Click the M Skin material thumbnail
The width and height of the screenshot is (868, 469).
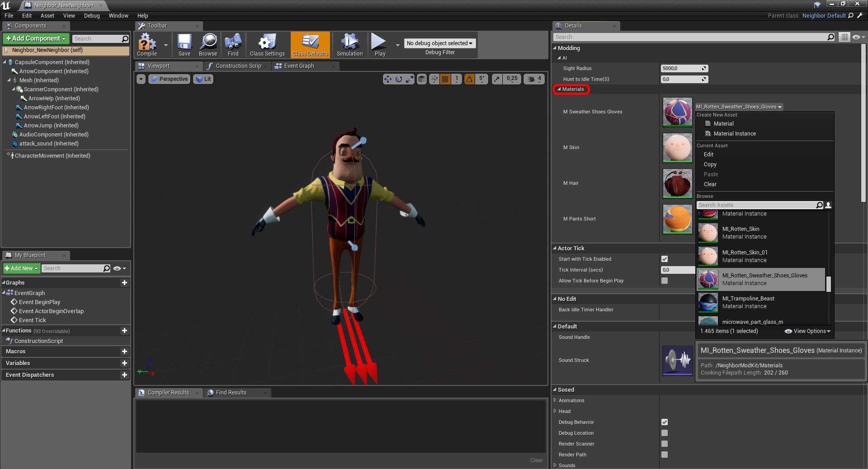(677, 147)
